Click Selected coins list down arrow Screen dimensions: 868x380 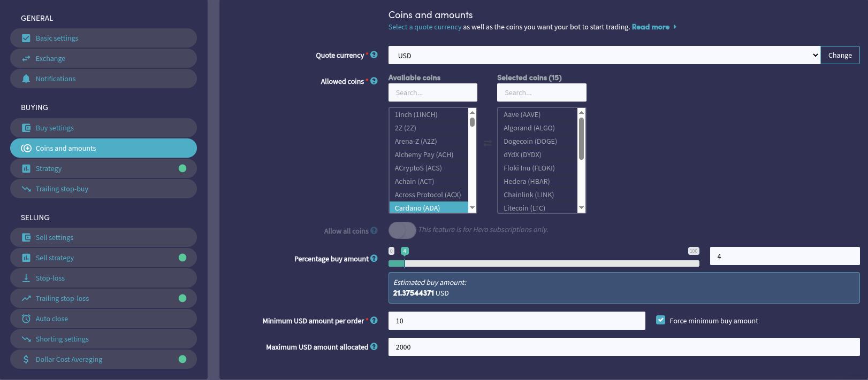click(x=581, y=207)
